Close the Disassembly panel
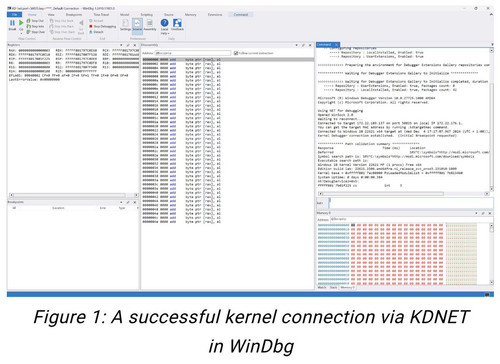 pyautogui.click(x=310, y=45)
